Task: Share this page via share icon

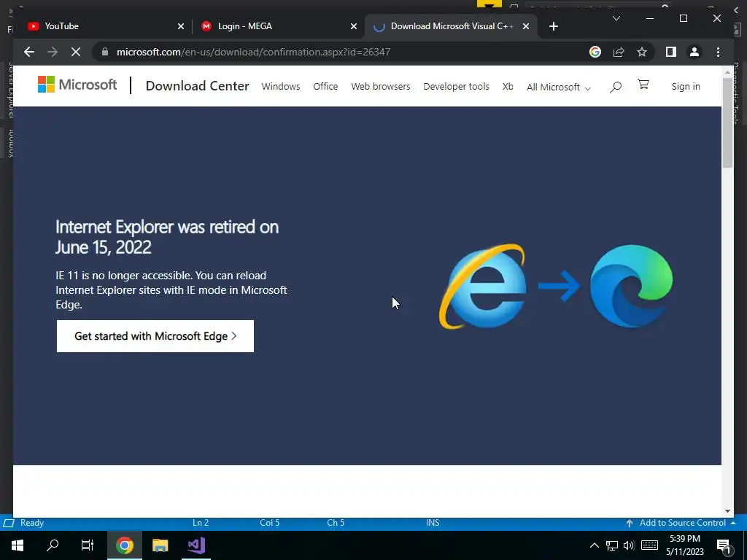Action: [619, 52]
